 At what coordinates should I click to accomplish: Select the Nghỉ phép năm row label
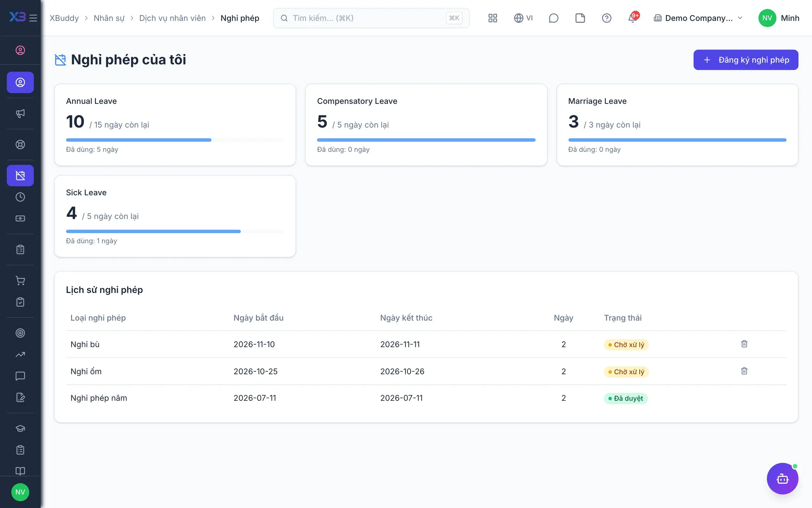point(99,398)
